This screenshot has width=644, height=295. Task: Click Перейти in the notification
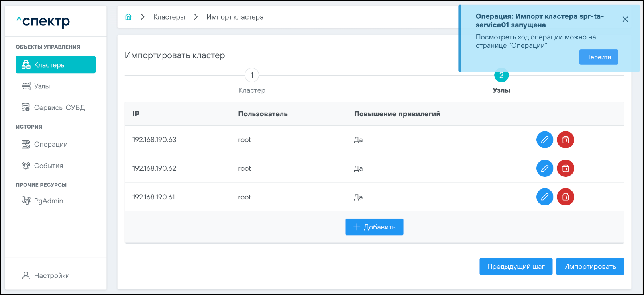pyautogui.click(x=598, y=57)
